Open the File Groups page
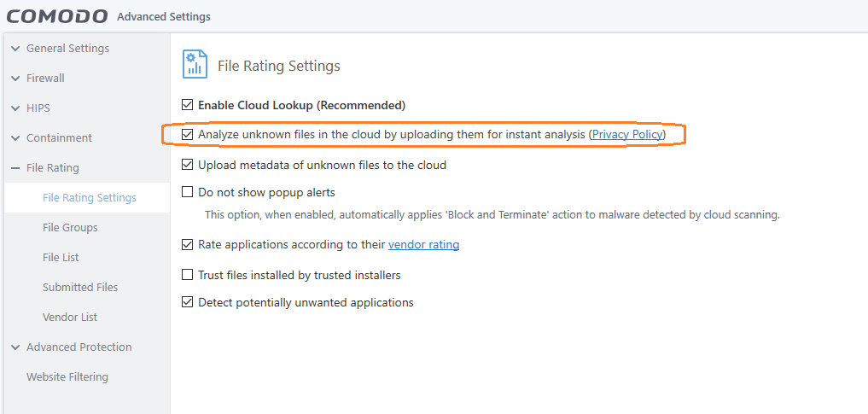Image resolution: width=868 pixels, height=414 pixels. [70, 228]
